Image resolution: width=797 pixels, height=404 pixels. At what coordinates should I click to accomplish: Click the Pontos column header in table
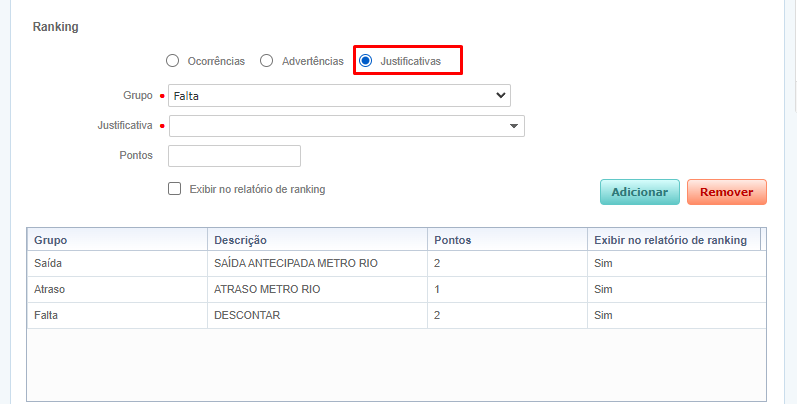[453, 240]
